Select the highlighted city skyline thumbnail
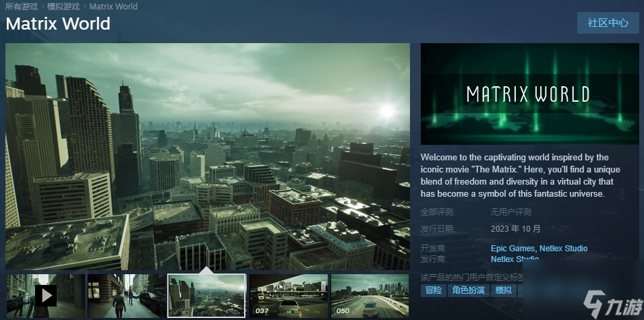Screen dimensions: 644x320 [207, 296]
